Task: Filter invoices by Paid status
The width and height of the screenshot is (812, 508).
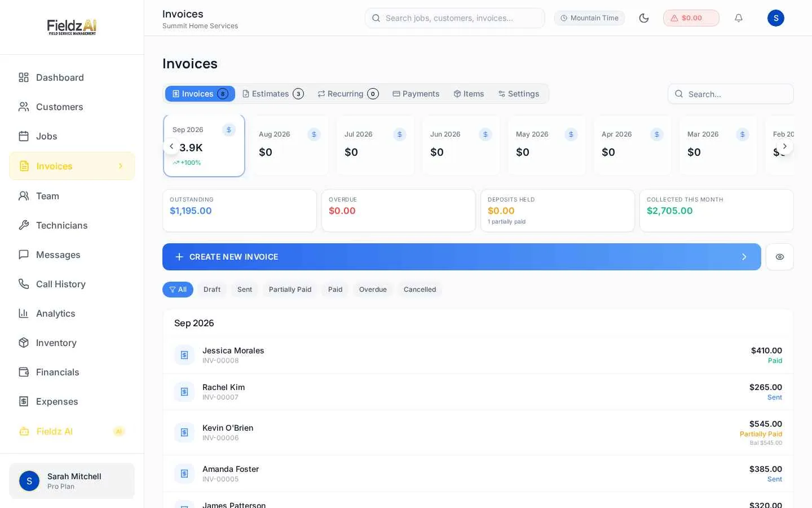Action: pyautogui.click(x=335, y=290)
